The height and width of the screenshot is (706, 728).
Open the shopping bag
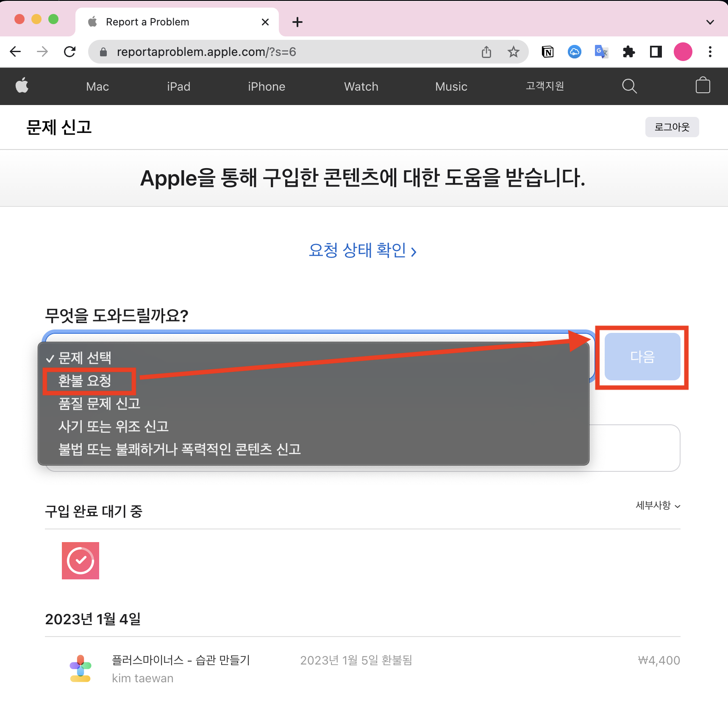(703, 85)
